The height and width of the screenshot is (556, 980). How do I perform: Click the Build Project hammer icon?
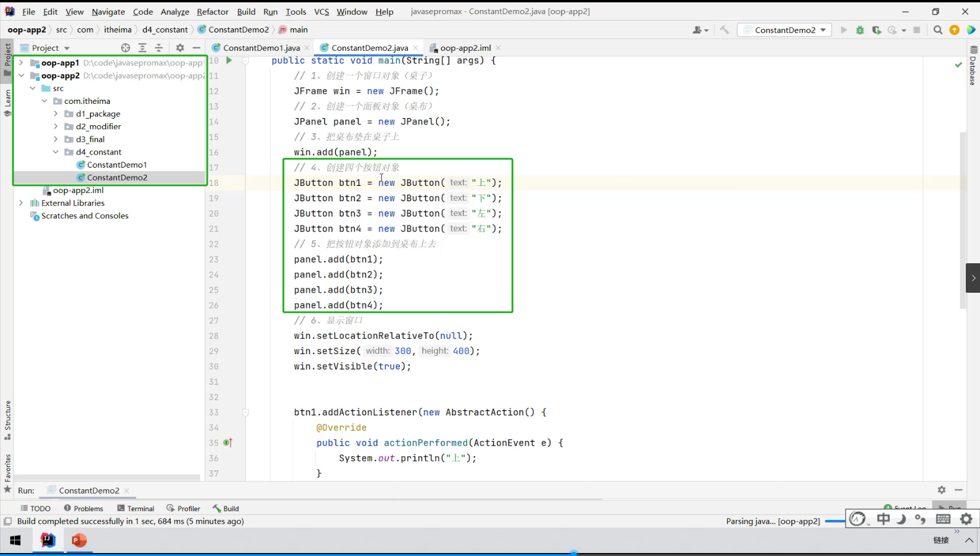(724, 30)
